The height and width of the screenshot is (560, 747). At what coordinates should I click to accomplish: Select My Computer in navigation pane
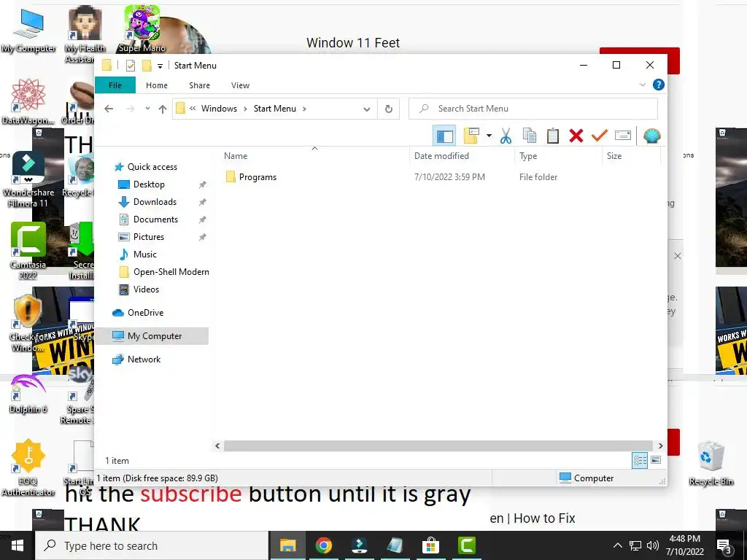pos(155,336)
